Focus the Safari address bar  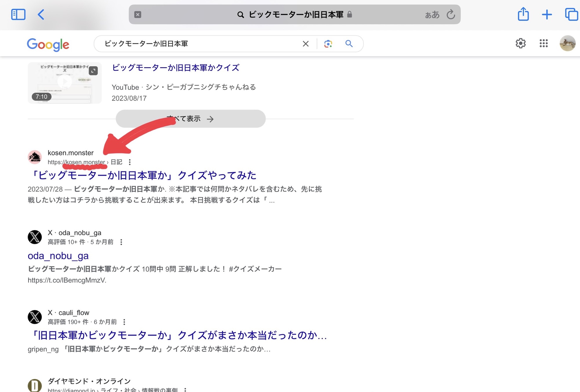(295, 14)
